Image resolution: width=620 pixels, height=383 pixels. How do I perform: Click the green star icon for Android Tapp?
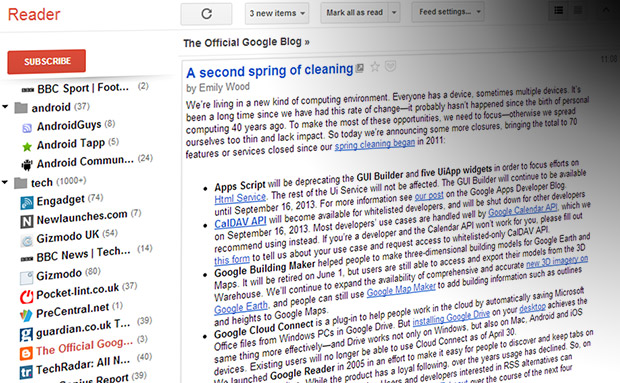pyautogui.click(x=27, y=147)
